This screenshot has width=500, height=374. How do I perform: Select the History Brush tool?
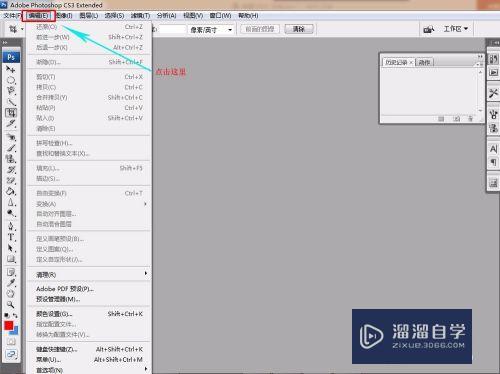11,169
